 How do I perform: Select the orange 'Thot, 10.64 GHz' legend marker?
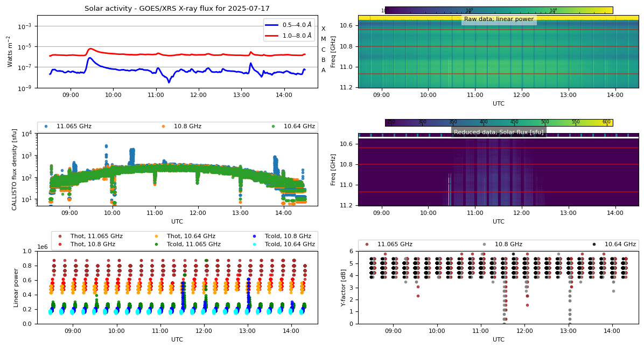pos(156,236)
